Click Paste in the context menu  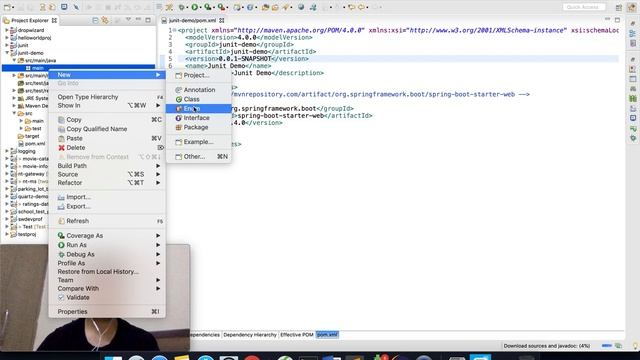107,138
